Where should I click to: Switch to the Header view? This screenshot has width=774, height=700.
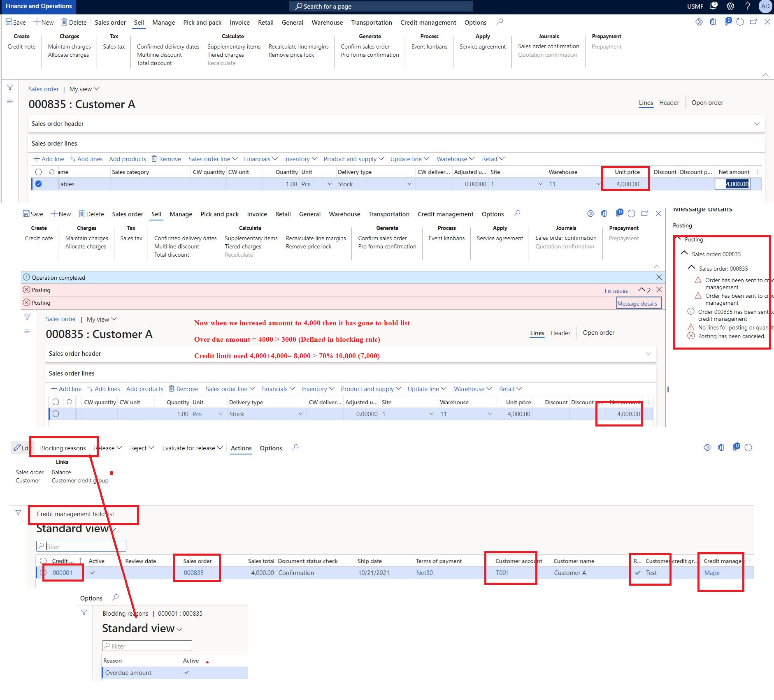669,102
